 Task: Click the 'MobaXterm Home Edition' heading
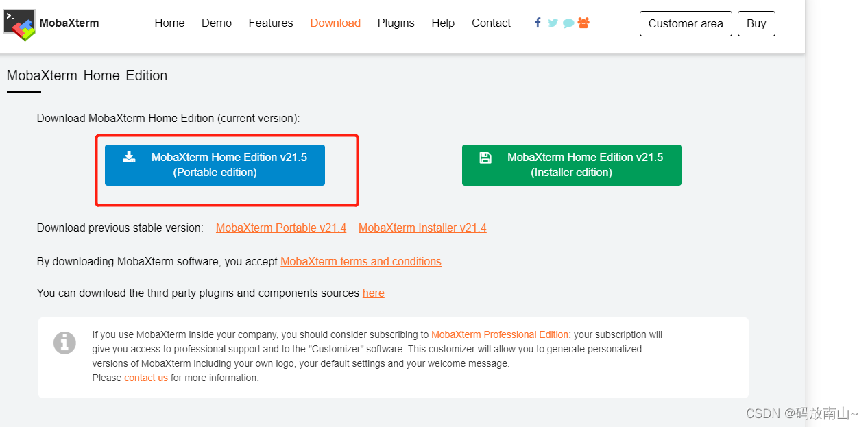(87, 75)
